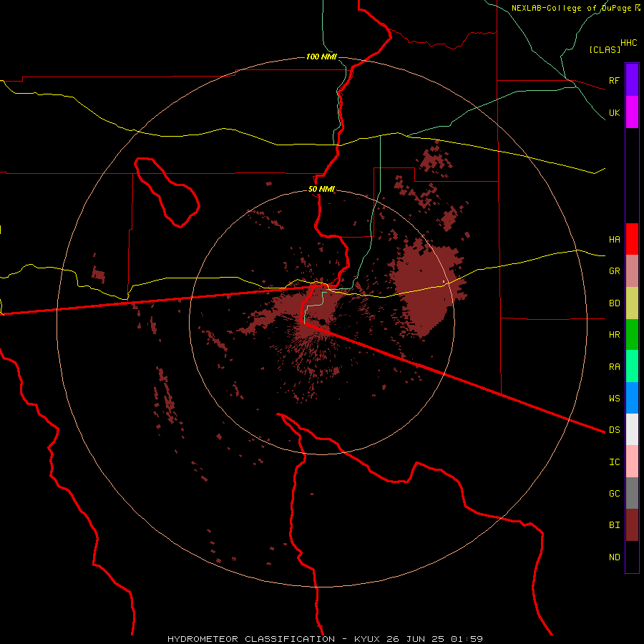The height and width of the screenshot is (644, 644).
Task: Click the 50 NMI range ring label
Action: click(x=321, y=189)
